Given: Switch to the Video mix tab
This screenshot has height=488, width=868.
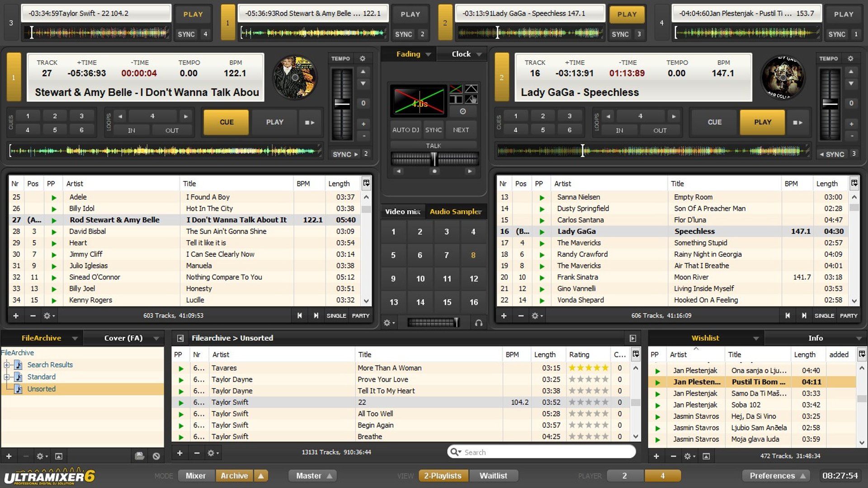Looking at the screenshot, I should tap(402, 212).
